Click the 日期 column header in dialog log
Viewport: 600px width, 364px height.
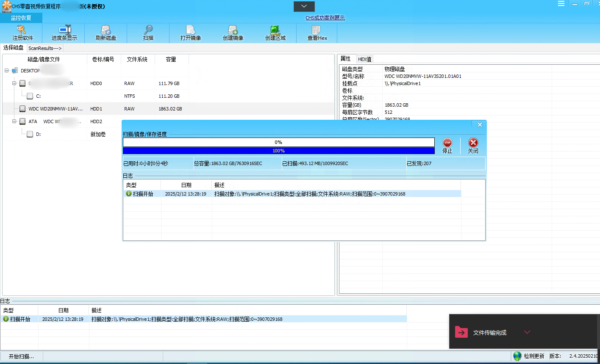(186, 185)
